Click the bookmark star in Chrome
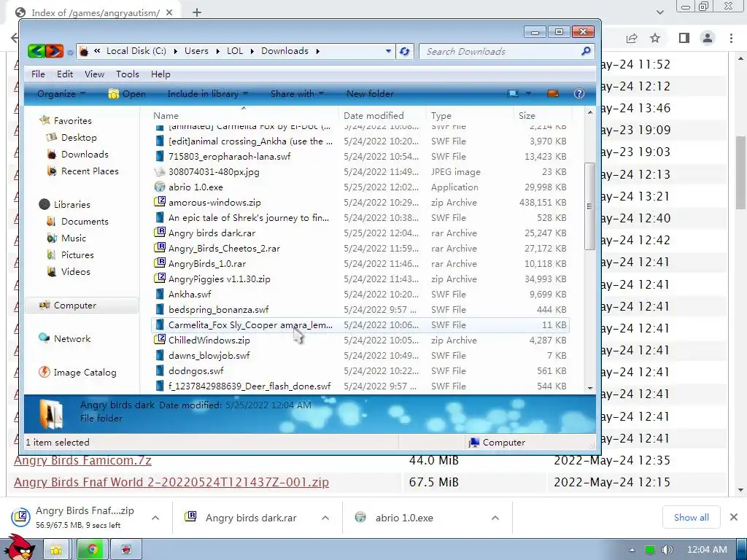The image size is (747, 560). click(x=656, y=38)
